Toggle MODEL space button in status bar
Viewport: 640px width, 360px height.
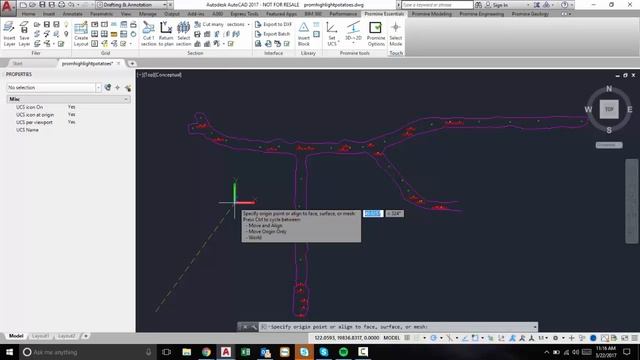coord(391,338)
